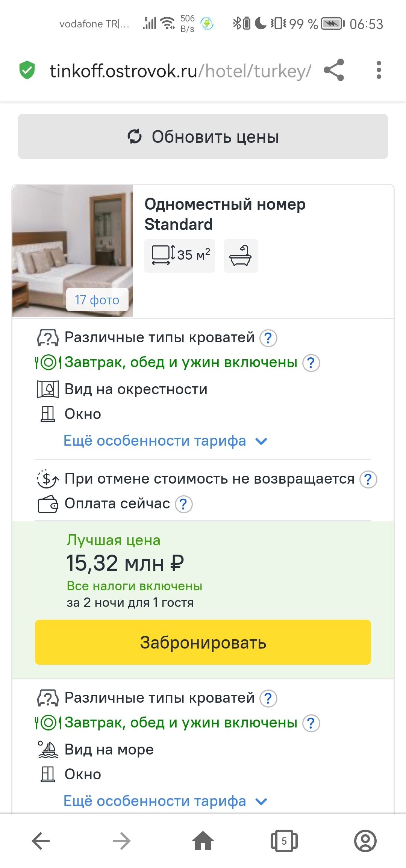Tap the bathtub amenity icon
The width and height of the screenshot is (406, 868).
(241, 256)
